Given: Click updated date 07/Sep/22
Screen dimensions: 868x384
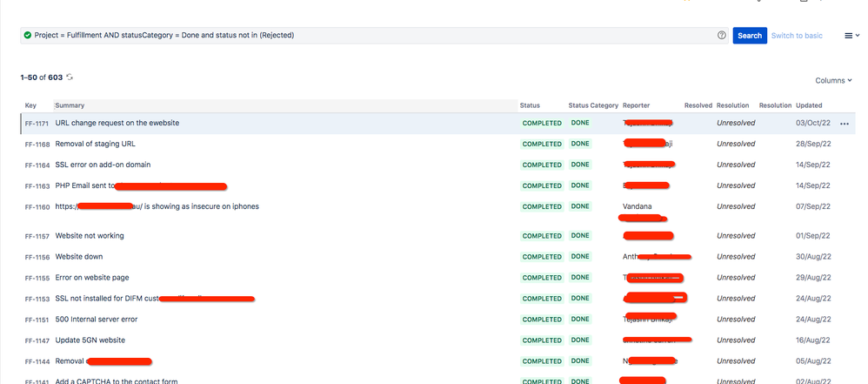Looking at the screenshot, I should tap(813, 206).
